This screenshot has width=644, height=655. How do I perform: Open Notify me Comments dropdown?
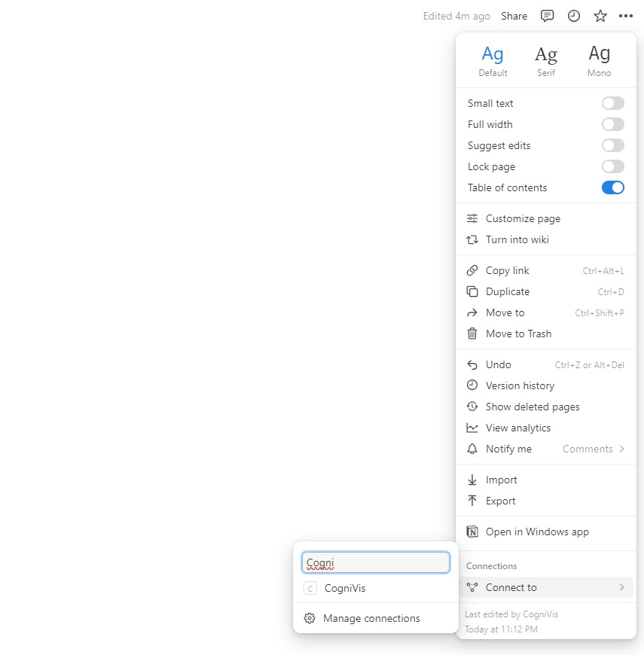click(594, 449)
